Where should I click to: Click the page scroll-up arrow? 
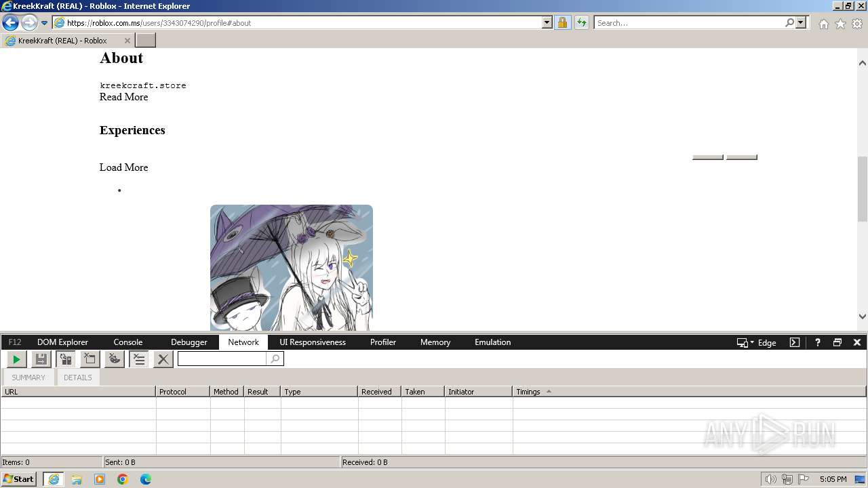tap(863, 63)
